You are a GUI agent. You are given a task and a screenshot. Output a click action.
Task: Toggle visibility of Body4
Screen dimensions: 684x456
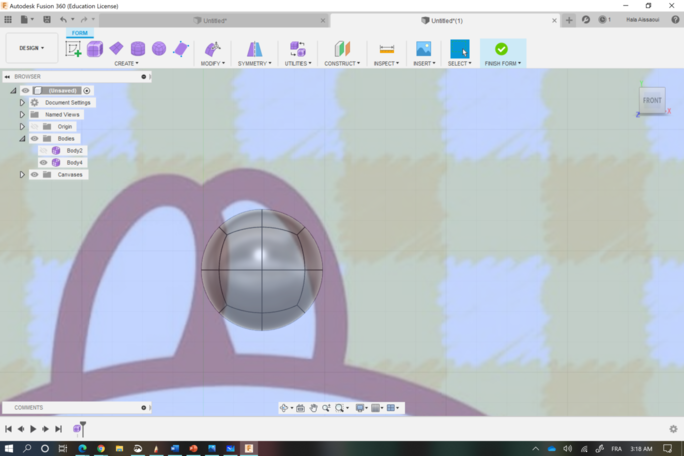(44, 162)
